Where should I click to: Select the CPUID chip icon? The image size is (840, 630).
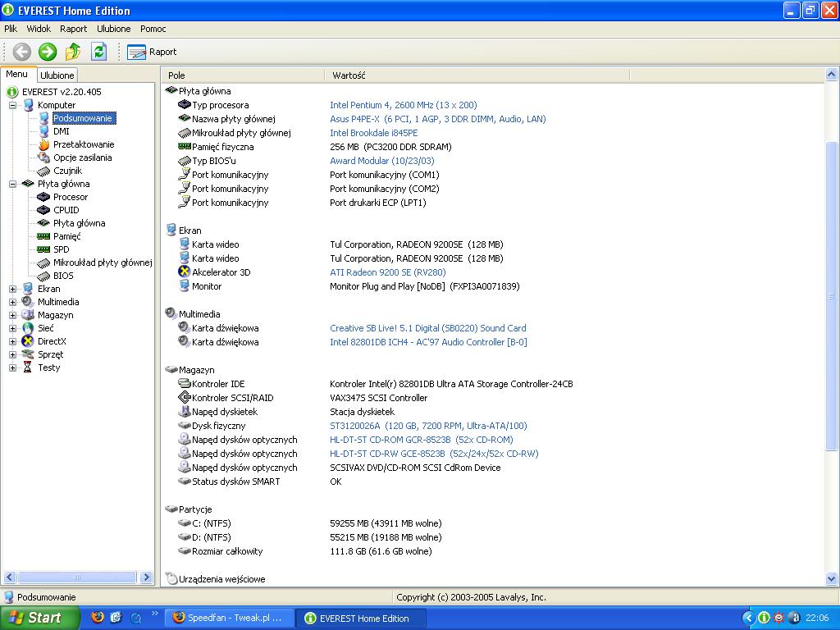(x=43, y=210)
